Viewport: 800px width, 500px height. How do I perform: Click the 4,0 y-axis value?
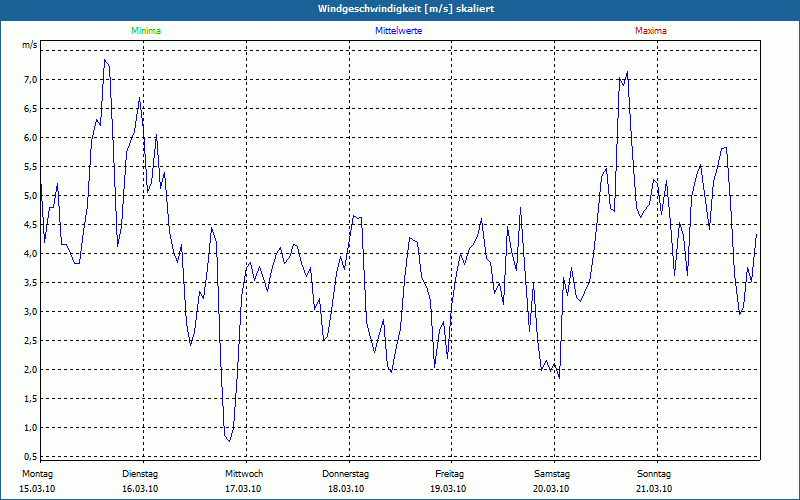30,254
